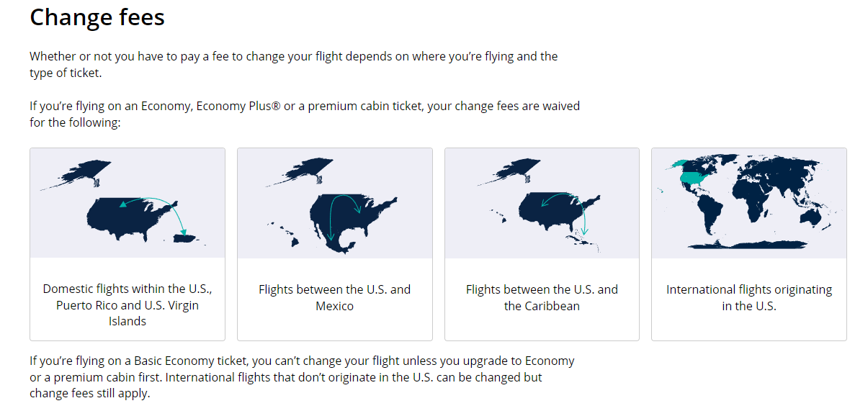Screen dimensions: 868x411
Task: Click the U.S. and Mexico map image
Action: click(x=335, y=203)
